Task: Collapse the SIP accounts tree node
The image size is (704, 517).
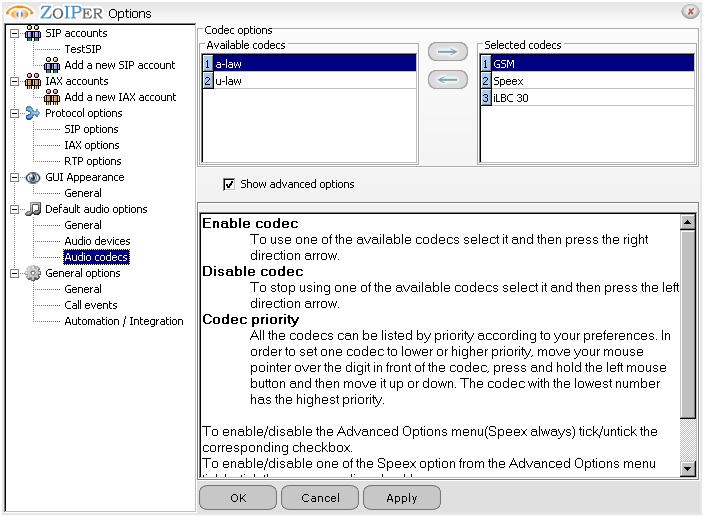Action: pos(14,33)
